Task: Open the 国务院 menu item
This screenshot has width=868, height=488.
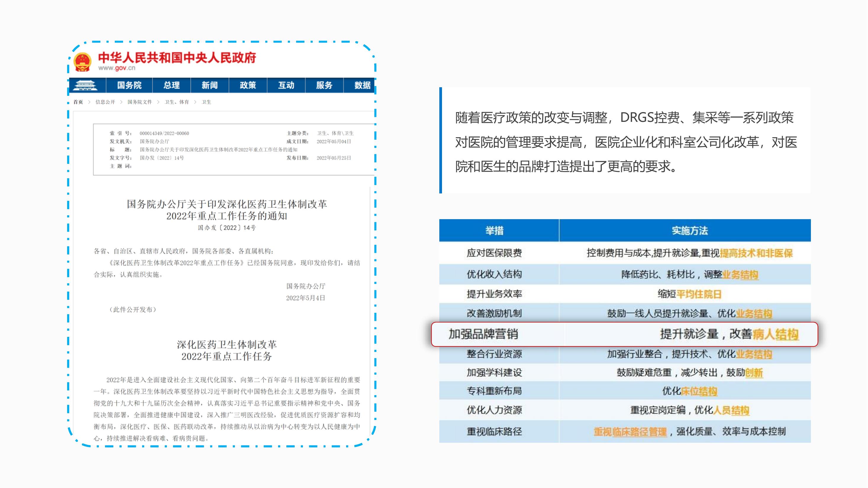Action: (129, 85)
